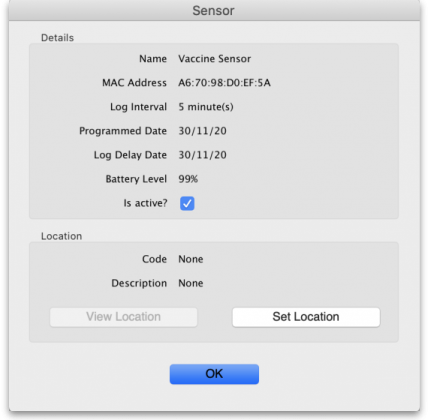Click the View Location button
Viewport: 428px width, 420px height.
pos(123,317)
